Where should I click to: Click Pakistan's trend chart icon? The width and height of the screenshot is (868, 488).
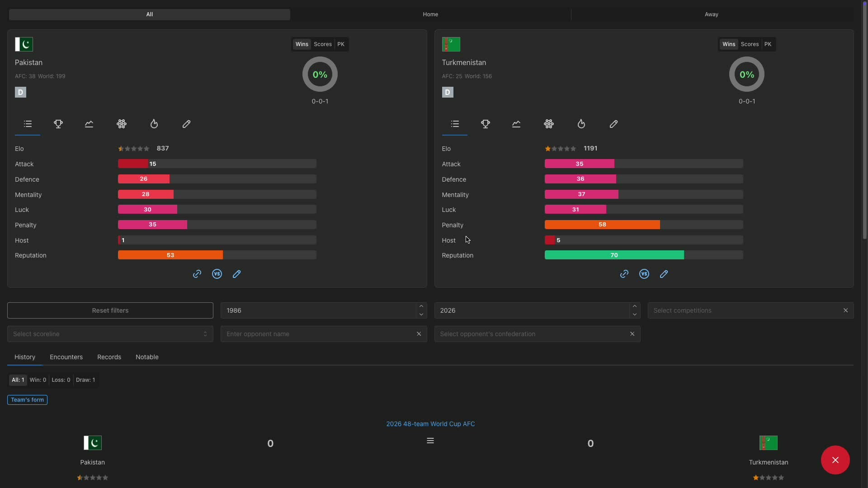[x=89, y=124]
